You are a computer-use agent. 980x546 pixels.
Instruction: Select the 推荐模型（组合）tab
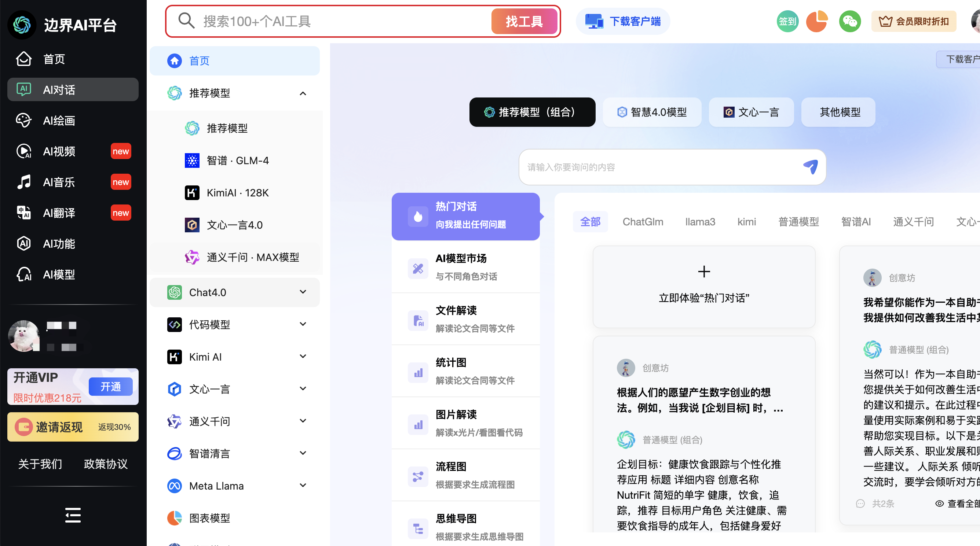[x=532, y=112]
